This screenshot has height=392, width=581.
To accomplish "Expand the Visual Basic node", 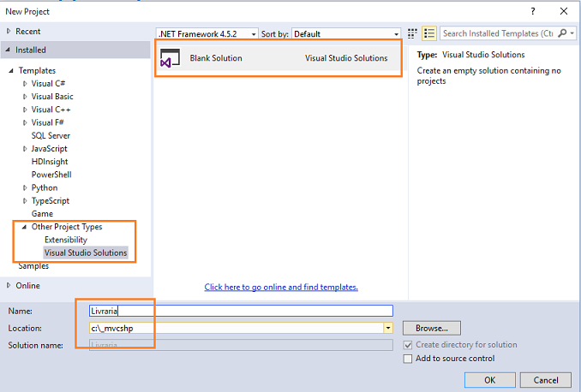I will [25, 97].
